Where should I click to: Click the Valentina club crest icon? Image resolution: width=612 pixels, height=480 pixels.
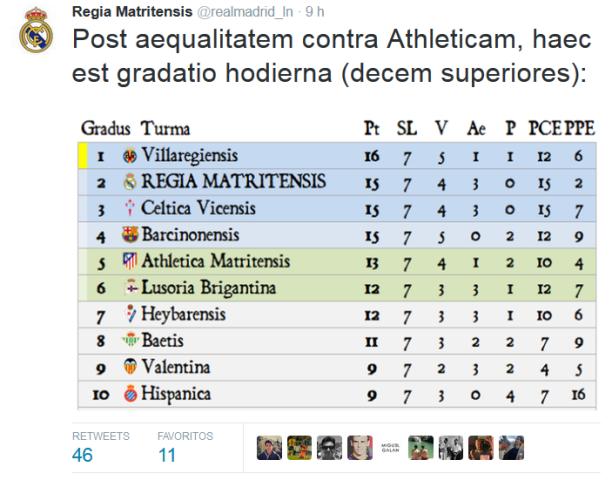point(130,366)
